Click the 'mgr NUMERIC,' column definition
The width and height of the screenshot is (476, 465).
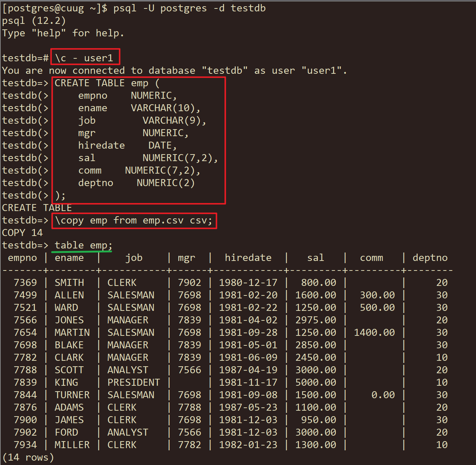(133, 133)
